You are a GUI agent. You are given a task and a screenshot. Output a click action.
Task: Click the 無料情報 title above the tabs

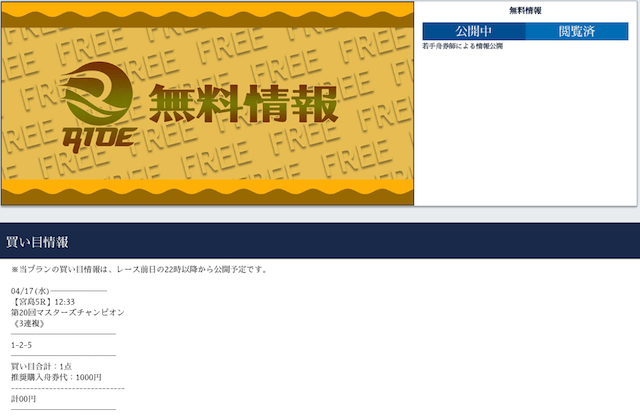525,10
